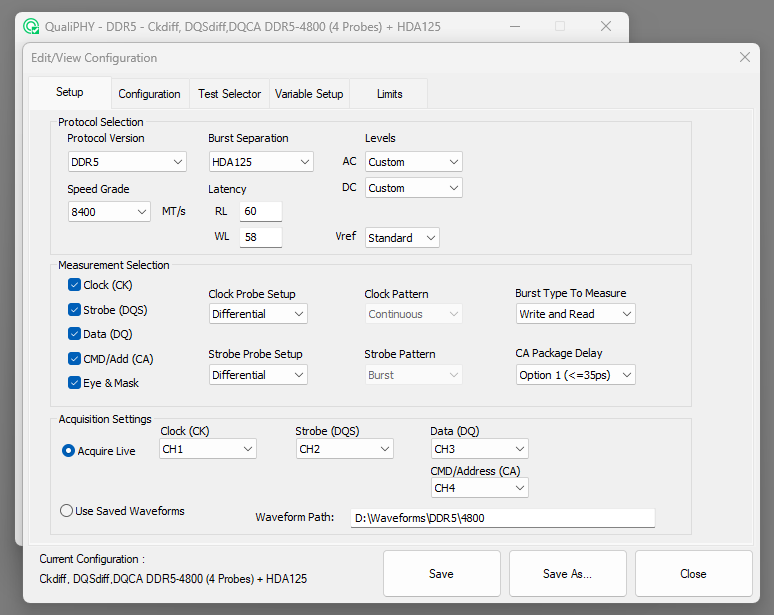Image resolution: width=774 pixels, height=615 pixels.
Task: Open the Strobe (DQS) channel CH2 dropdown
Action: 345,449
